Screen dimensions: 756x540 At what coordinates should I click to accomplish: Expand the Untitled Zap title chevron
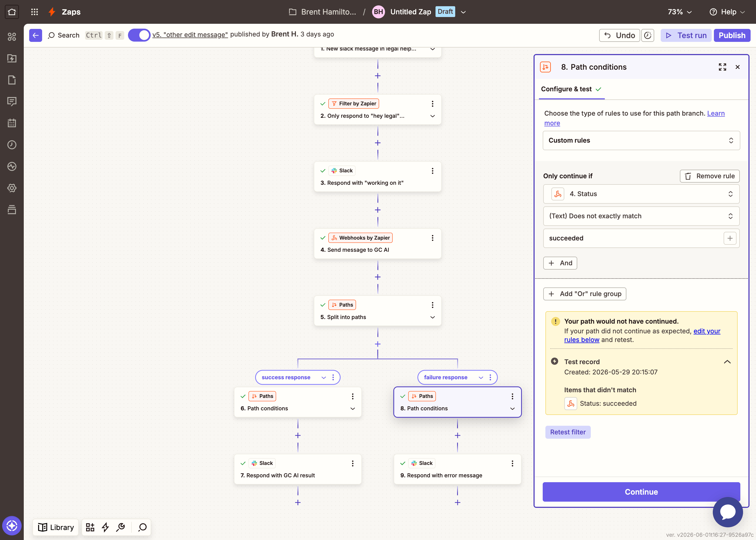463,12
